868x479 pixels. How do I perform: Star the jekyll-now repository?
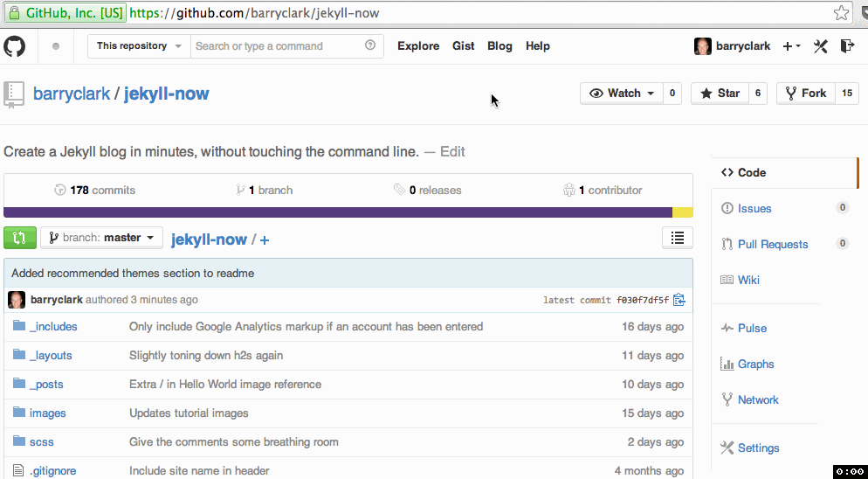(719, 94)
